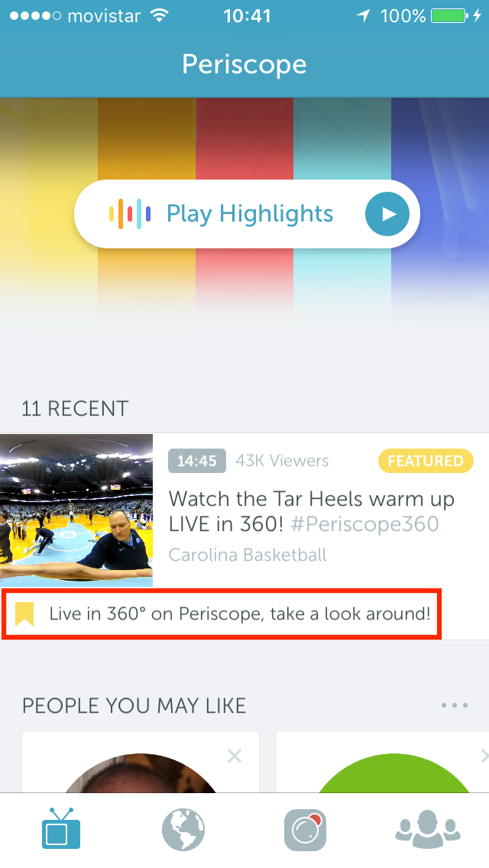Open the three-dots menu for People You May Like

[455, 705]
